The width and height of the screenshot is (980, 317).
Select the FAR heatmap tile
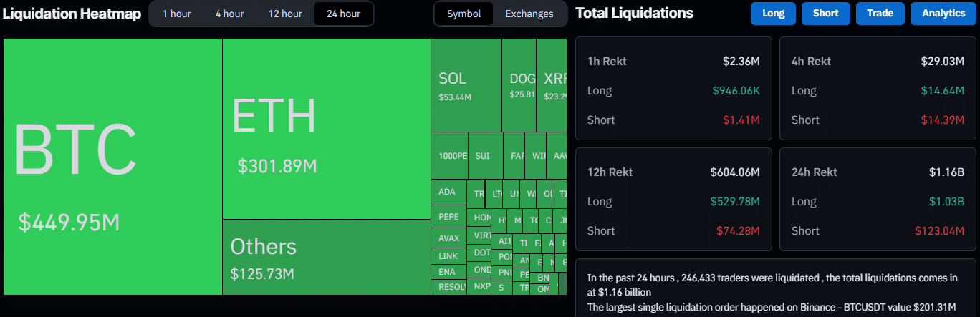pyautogui.click(x=514, y=155)
